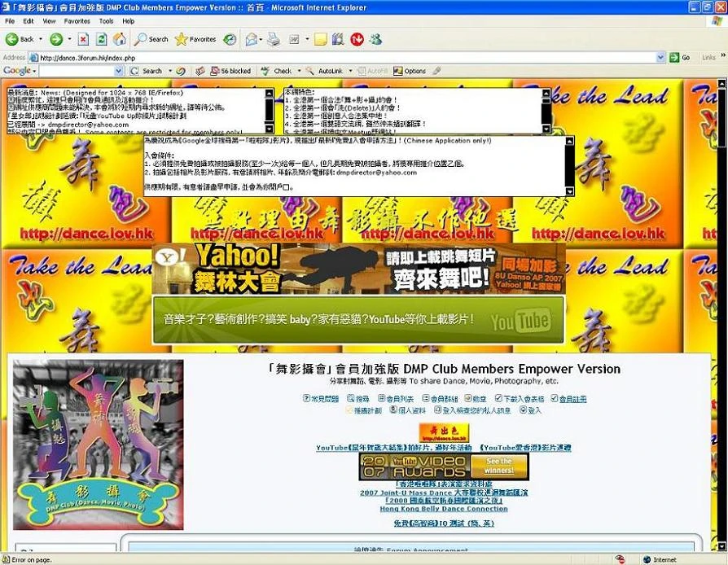Go back with the Back arrow button
This screenshot has height=565, width=728.
point(20,39)
